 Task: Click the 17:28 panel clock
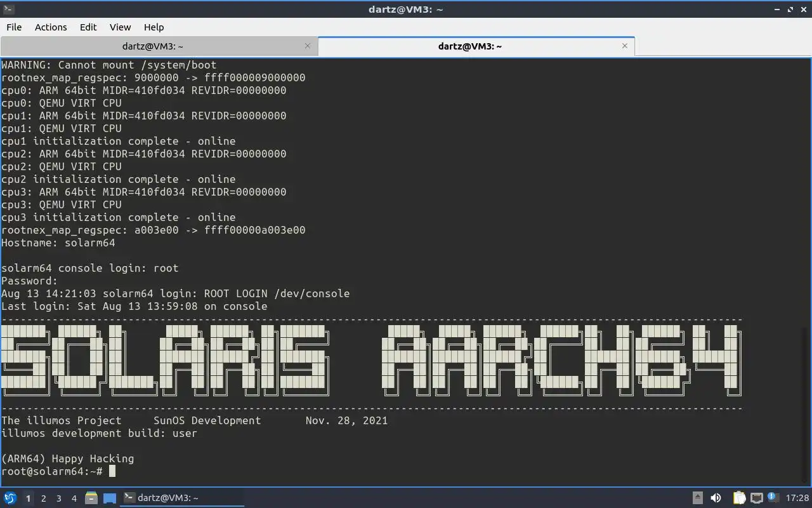click(x=797, y=498)
